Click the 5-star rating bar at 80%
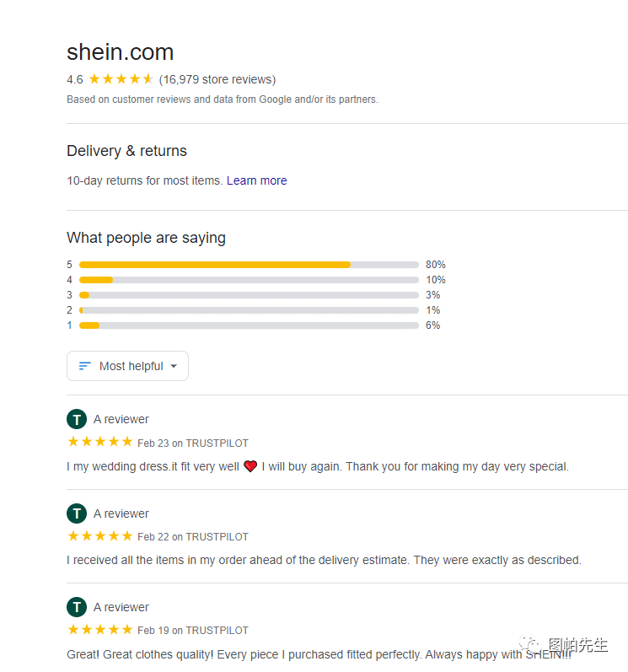Screen dimensions: 628x672 pos(249,265)
